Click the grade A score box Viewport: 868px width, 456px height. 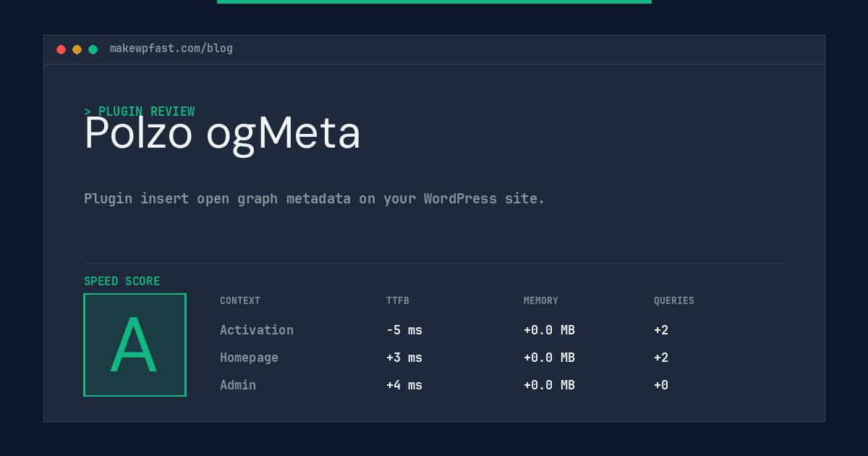coord(135,345)
